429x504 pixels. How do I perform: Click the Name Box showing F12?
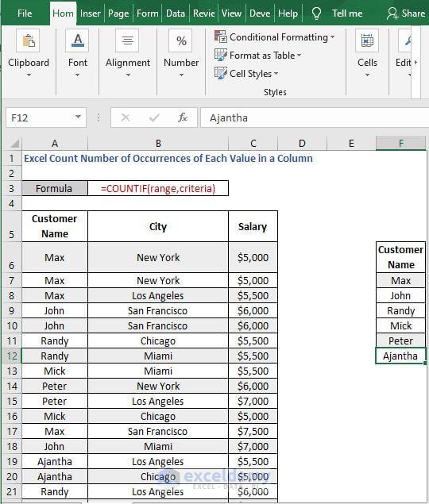[x=46, y=117]
